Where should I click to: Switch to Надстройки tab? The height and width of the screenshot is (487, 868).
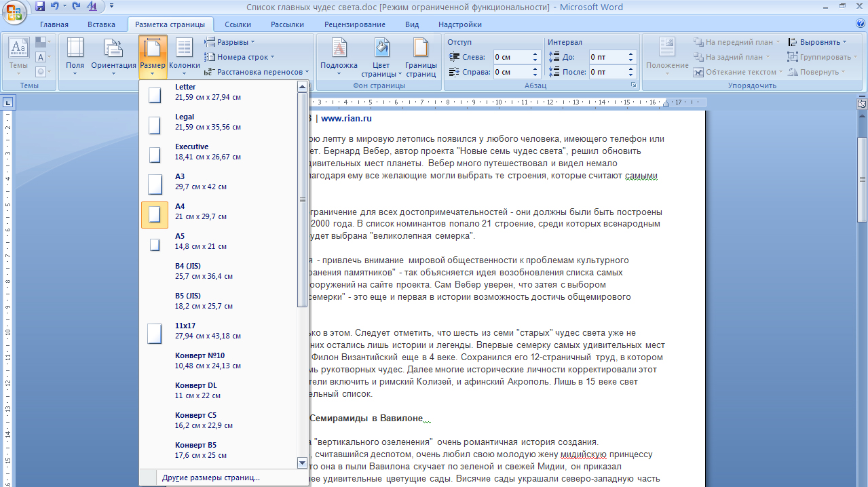tap(459, 24)
